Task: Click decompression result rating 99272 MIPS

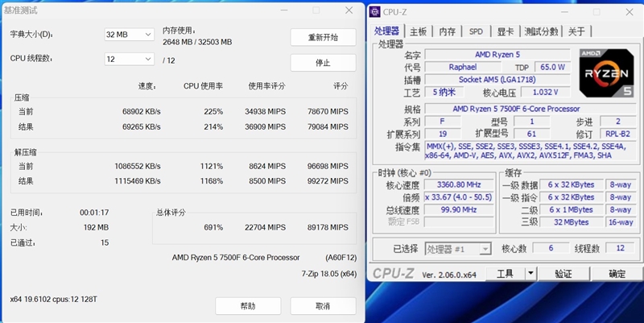Action: click(x=328, y=181)
